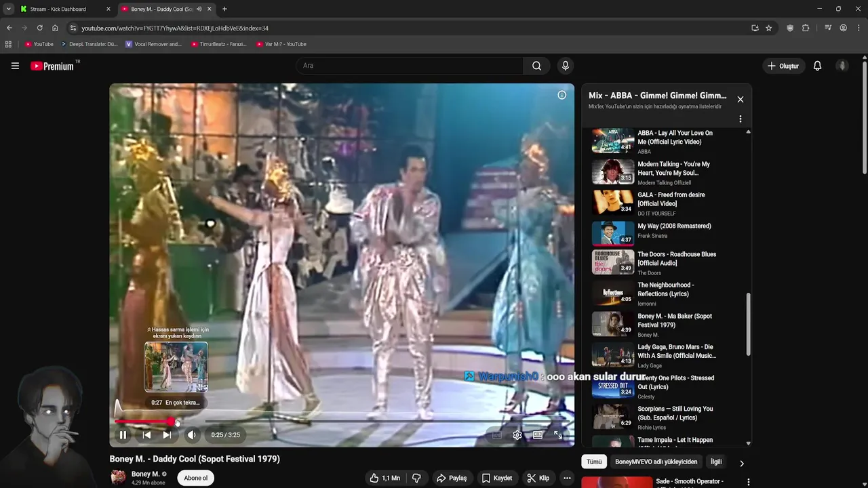
Task: Open Mix playlist three-dot options
Action: (x=740, y=119)
